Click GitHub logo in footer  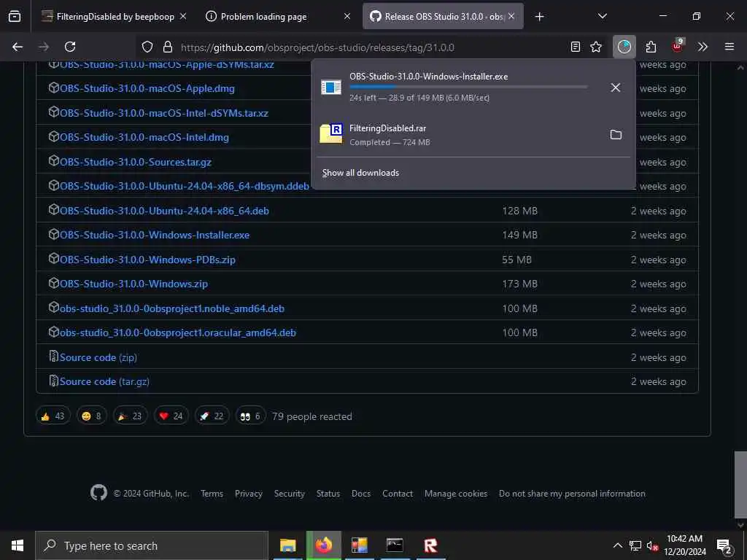point(98,493)
